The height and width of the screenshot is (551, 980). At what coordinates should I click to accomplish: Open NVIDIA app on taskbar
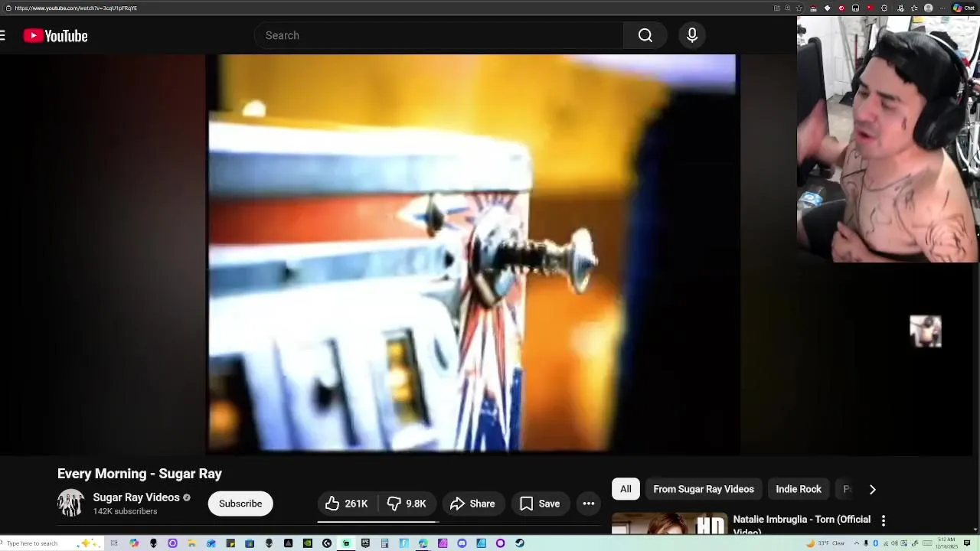(307, 543)
